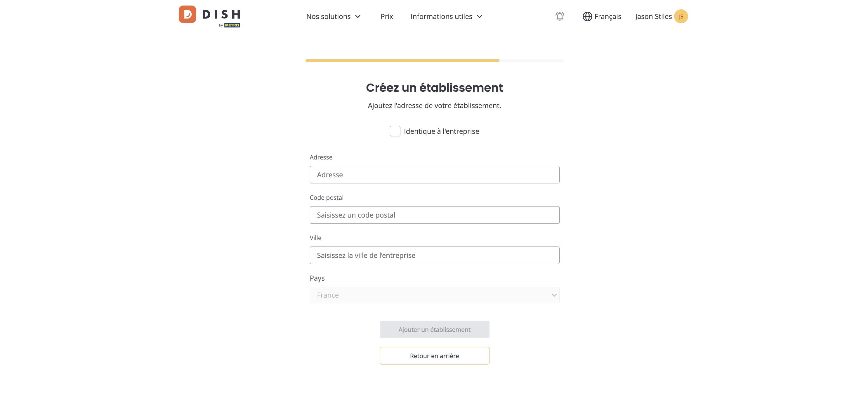Focus the Code postal input field
868x413 pixels.
[x=434, y=215]
